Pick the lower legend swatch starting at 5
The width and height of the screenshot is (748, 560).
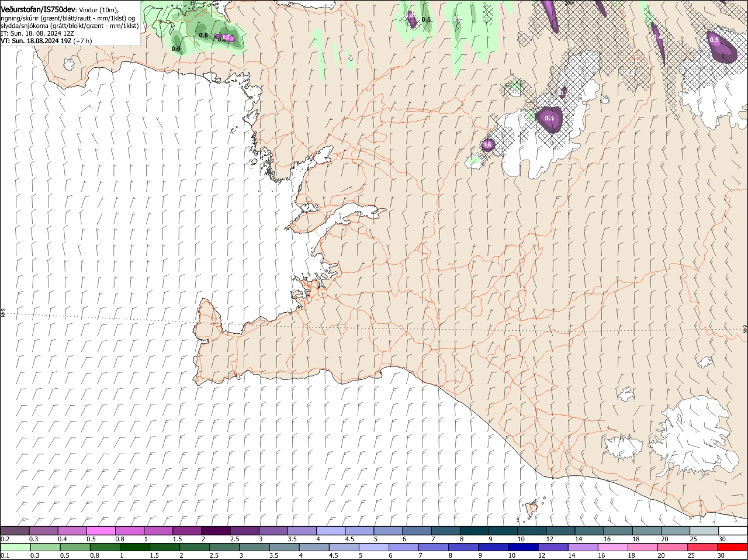click(373, 548)
